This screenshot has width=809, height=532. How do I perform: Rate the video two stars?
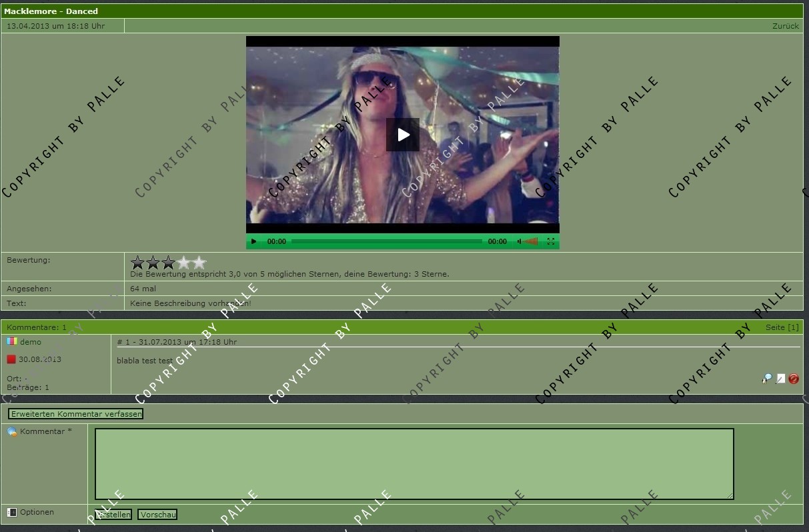click(x=153, y=263)
